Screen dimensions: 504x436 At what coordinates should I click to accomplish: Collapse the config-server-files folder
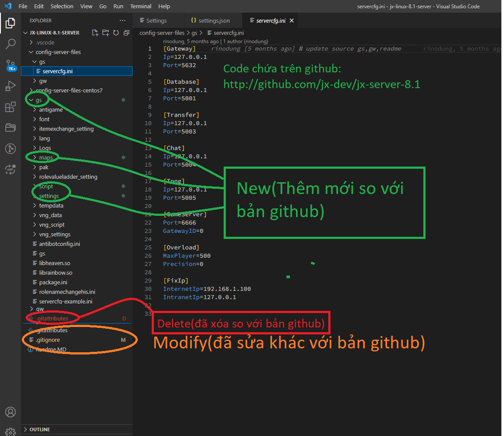pyautogui.click(x=76, y=52)
